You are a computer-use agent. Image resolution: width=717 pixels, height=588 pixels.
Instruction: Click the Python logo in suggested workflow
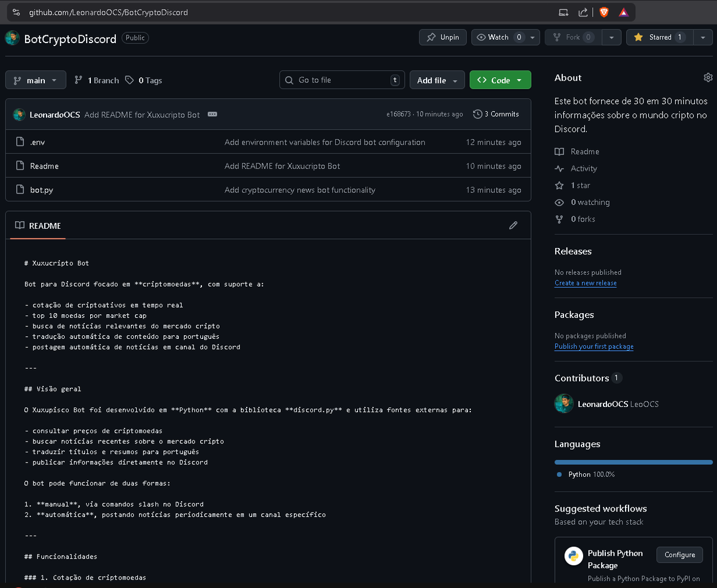point(574,556)
